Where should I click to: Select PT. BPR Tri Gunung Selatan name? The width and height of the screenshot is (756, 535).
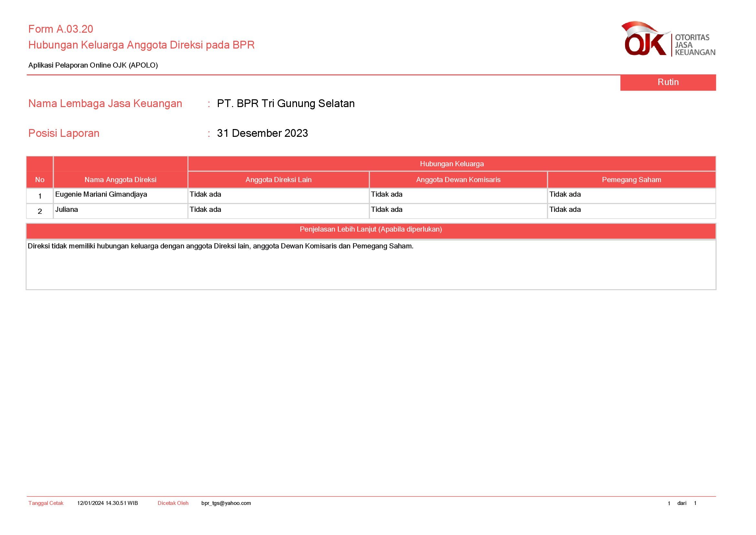pyautogui.click(x=285, y=104)
